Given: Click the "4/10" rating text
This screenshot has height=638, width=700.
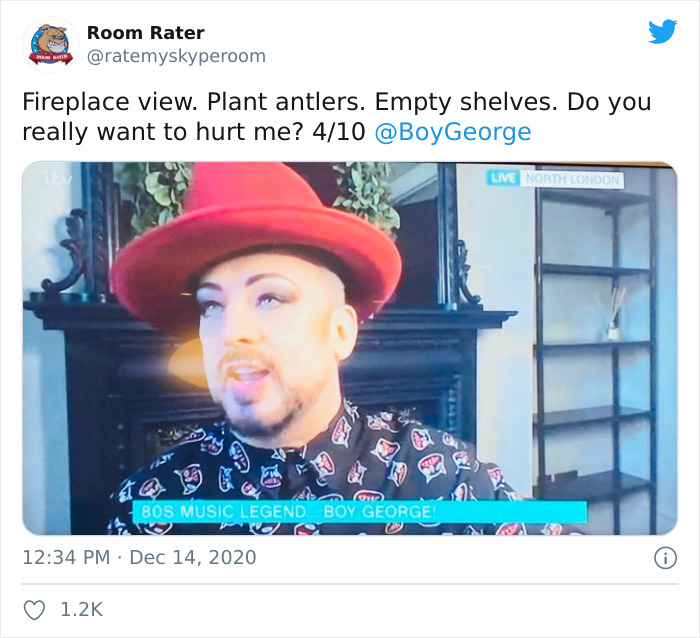Looking at the screenshot, I should (339, 132).
